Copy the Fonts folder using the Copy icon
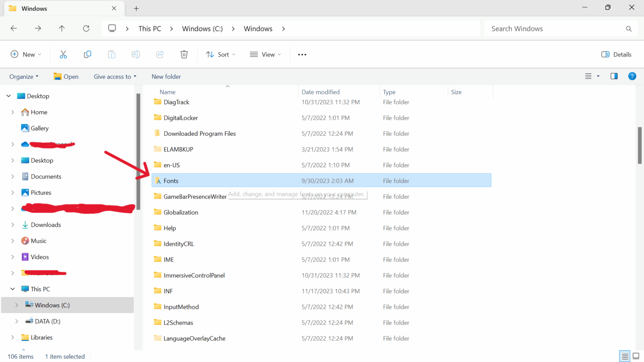This screenshot has width=644, height=362. pos(87,54)
